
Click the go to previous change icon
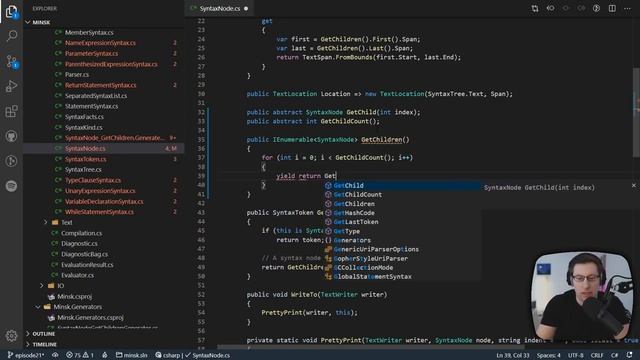coord(550,8)
